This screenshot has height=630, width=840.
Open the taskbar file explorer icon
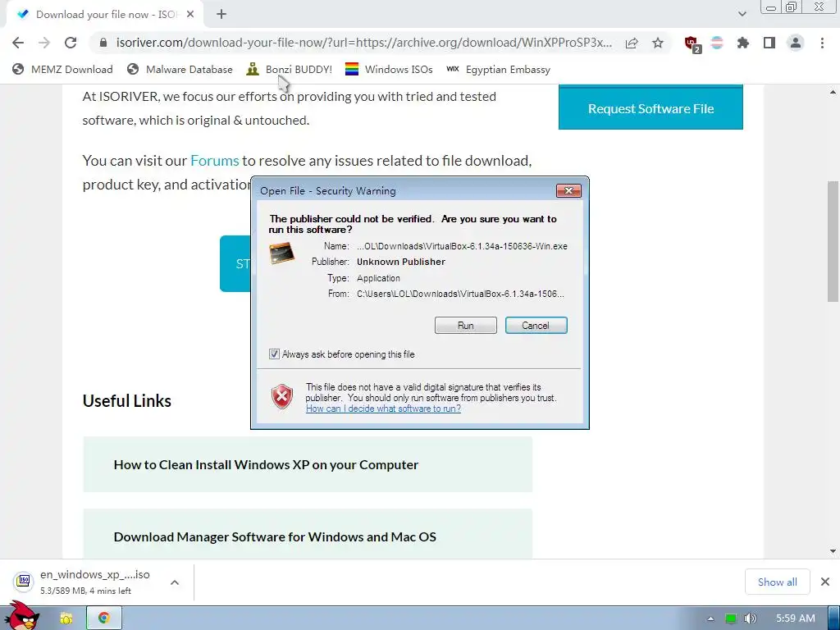[66, 619]
